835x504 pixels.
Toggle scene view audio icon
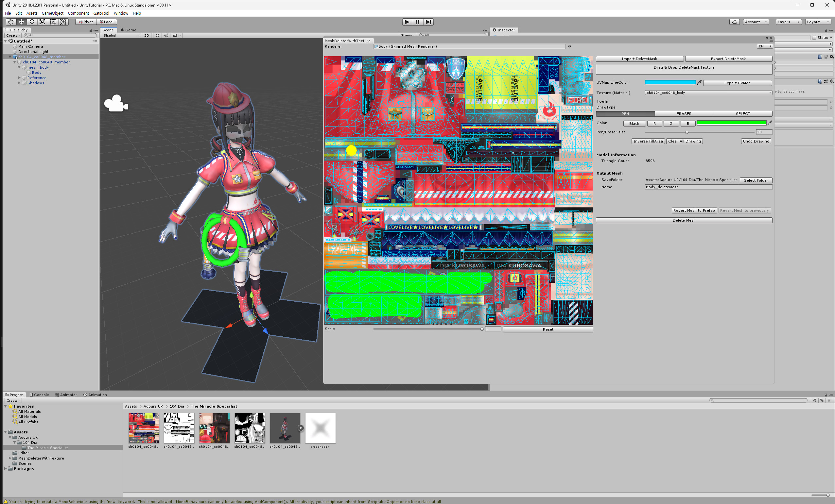tap(166, 35)
